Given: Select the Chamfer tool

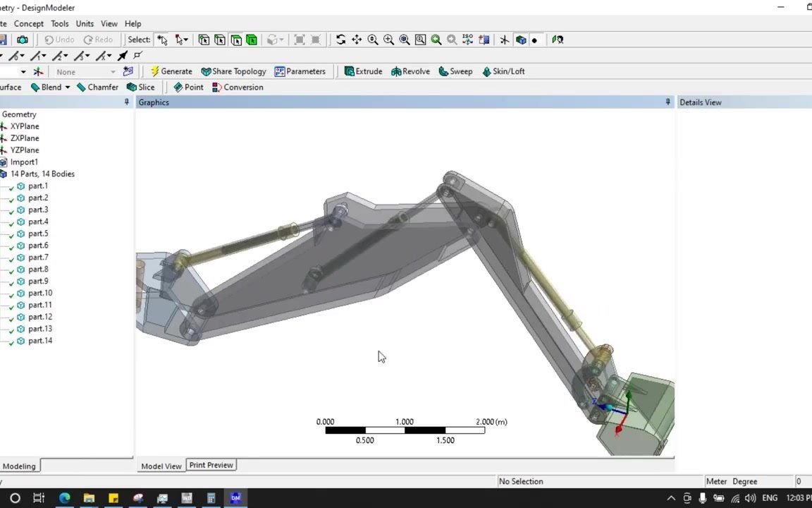Looking at the screenshot, I should [x=98, y=87].
